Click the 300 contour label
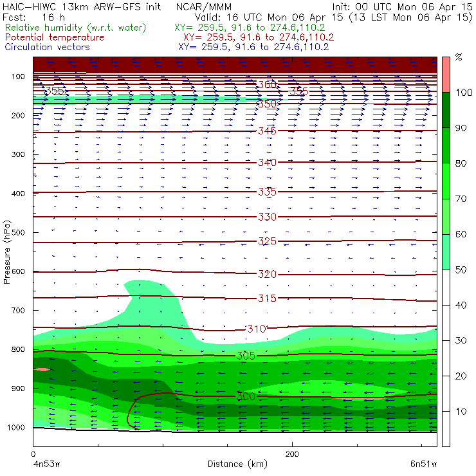Screen dimensions: 476x476 (246, 396)
